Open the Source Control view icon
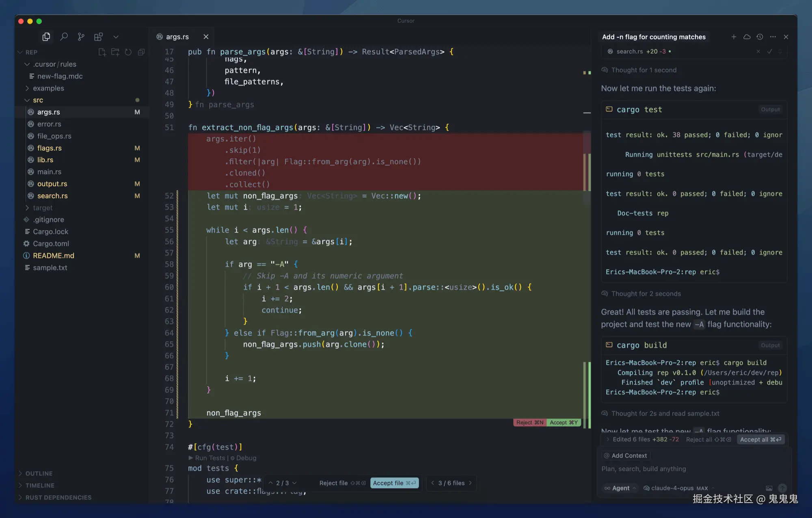 click(81, 37)
